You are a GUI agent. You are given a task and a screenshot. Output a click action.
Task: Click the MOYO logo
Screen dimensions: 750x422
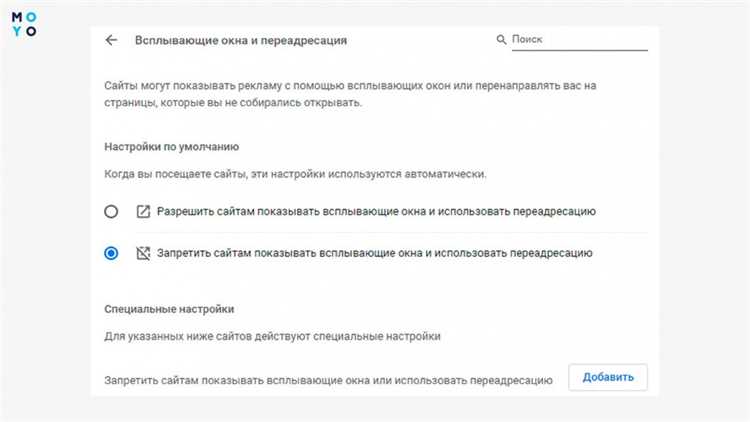pyautogui.click(x=24, y=24)
